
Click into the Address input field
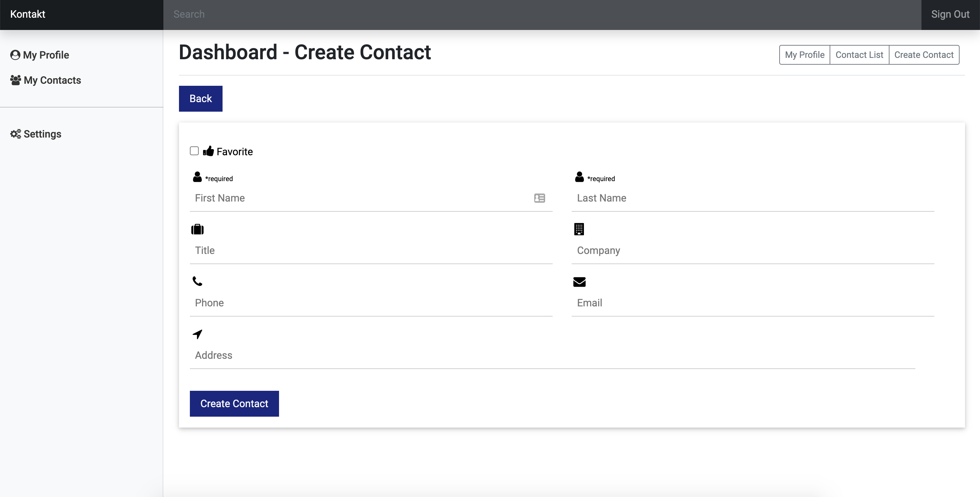(x=552, y=355)
